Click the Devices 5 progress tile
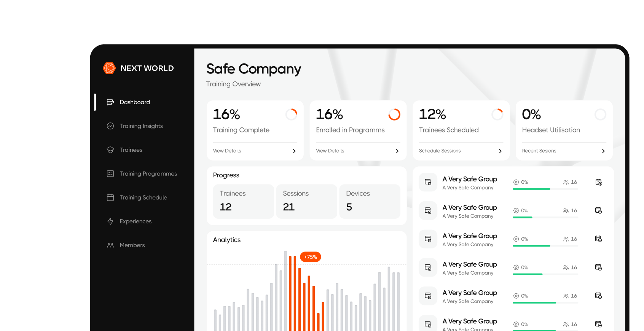Screen dimensions: 644x331 [x=370, y=201]
